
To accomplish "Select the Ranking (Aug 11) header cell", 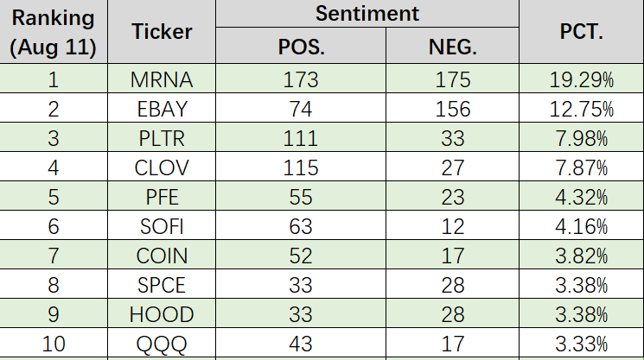I will pos(54,32).
